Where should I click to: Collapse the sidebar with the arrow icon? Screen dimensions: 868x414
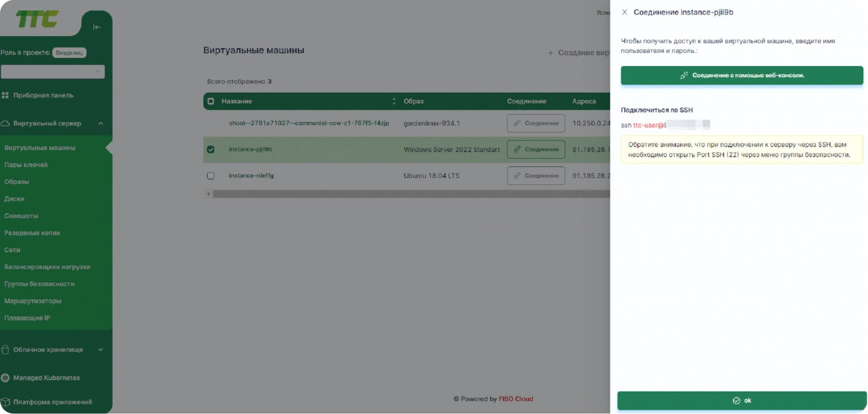97,27
